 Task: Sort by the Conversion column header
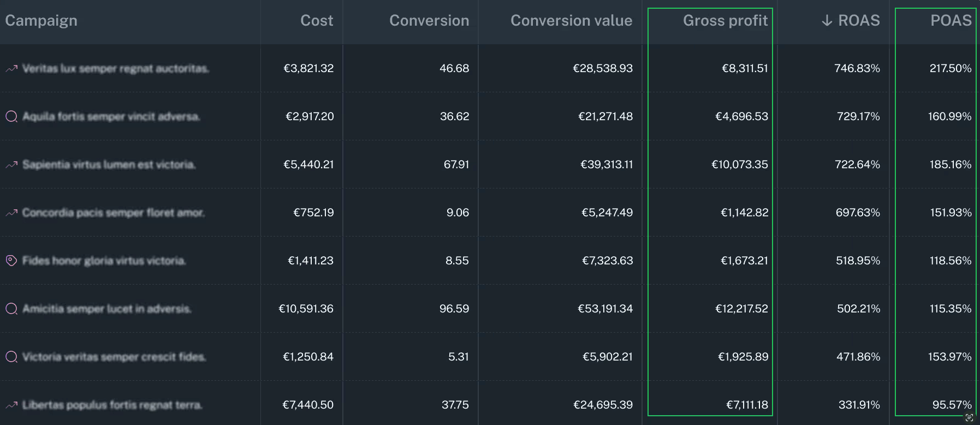pyautogui.click(x=429, y=21)
